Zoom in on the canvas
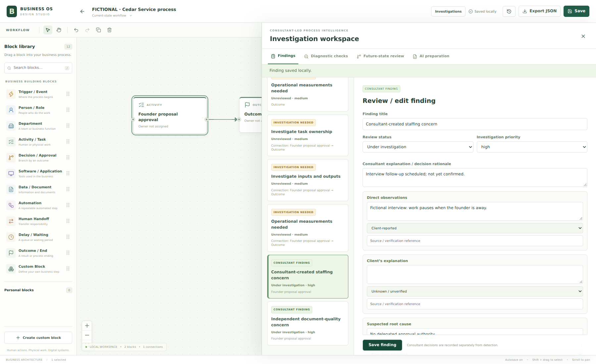The image size is (596, 364). (87, 326)
